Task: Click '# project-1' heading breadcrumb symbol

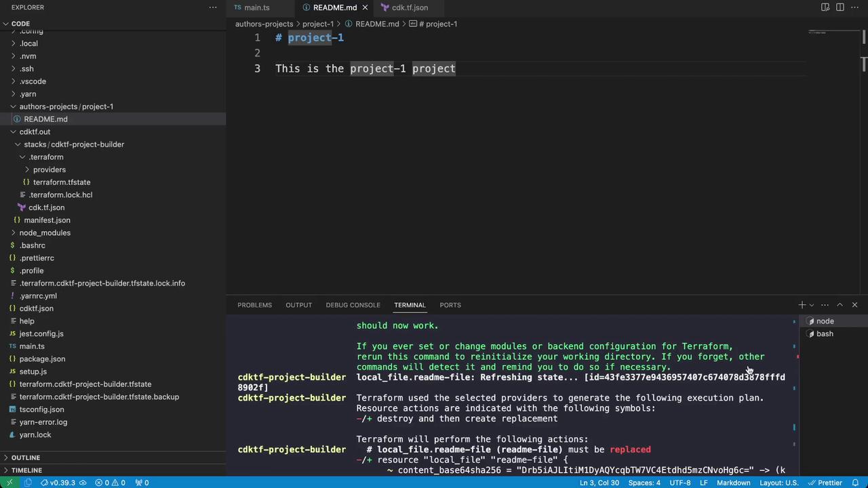Action: [x=438, y=24]
